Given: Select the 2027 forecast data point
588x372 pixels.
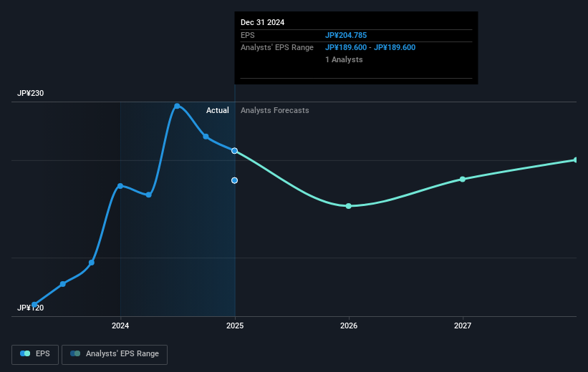Looking at the screenshot, I should coord(463,179).
